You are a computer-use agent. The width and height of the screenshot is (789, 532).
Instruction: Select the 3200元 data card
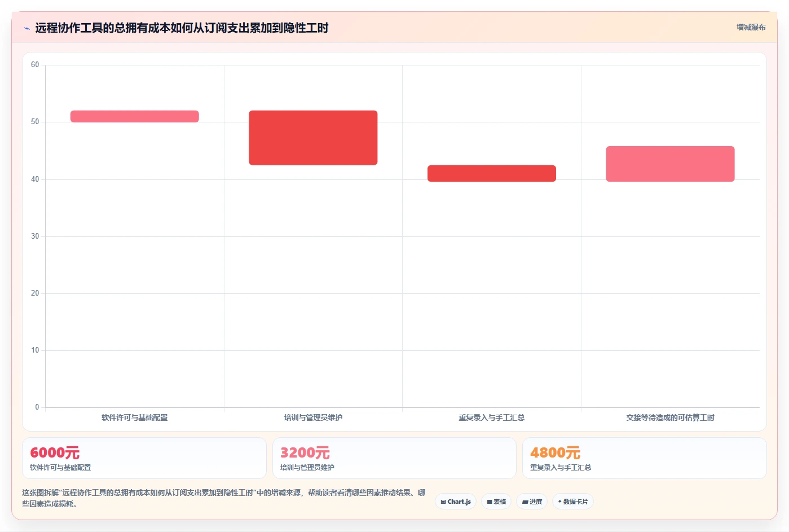coord(394,458)
